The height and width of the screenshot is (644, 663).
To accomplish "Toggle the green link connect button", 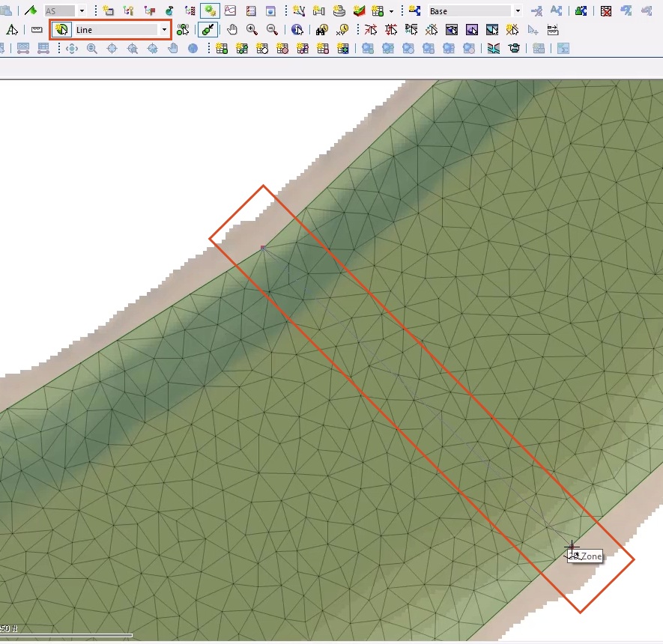I will tap(208, 30).
